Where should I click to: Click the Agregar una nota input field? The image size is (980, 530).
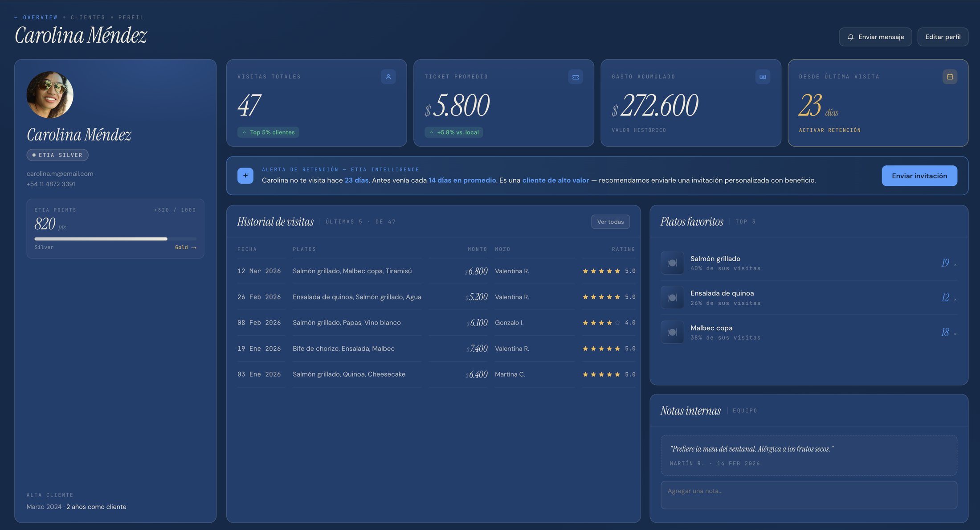809,495
